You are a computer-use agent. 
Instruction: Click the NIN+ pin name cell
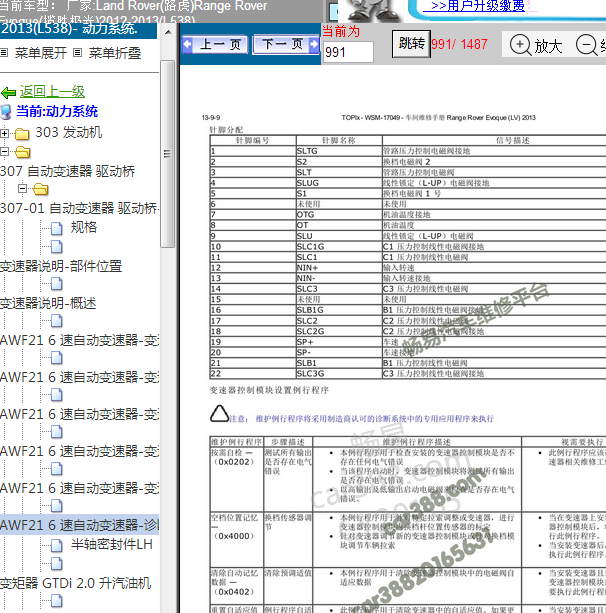pos(339,268)
